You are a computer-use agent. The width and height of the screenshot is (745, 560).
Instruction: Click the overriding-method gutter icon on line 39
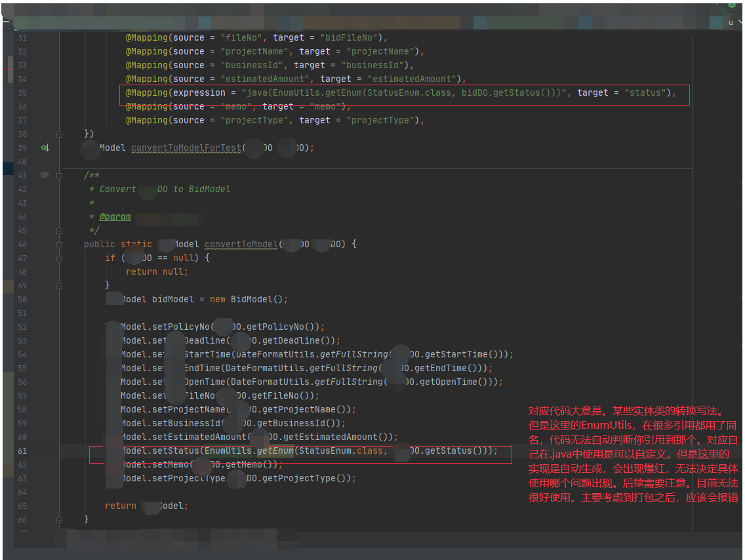coord(45,148)
